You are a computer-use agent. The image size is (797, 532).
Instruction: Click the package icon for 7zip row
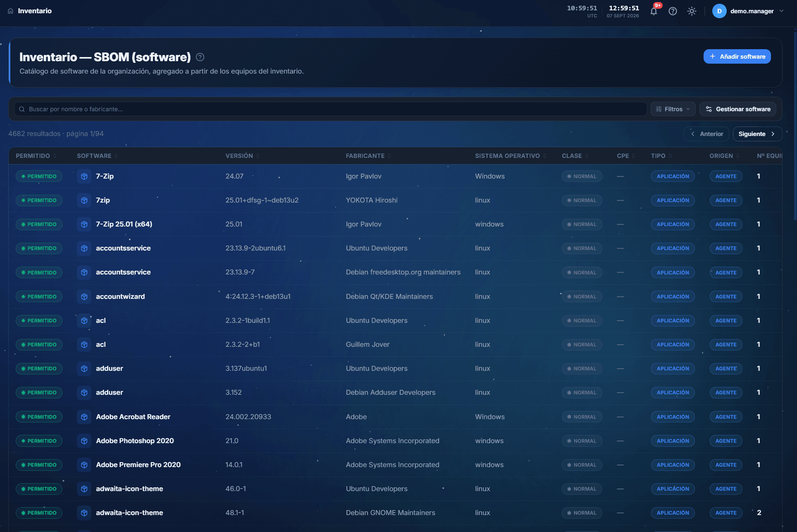click(84, 200)
